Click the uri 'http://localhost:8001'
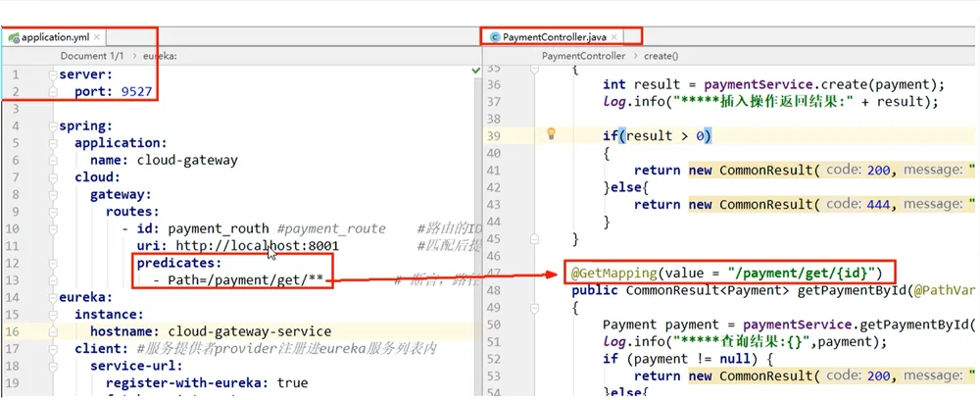Viewport: 980px width, 400px height. [x=257, y=246]
